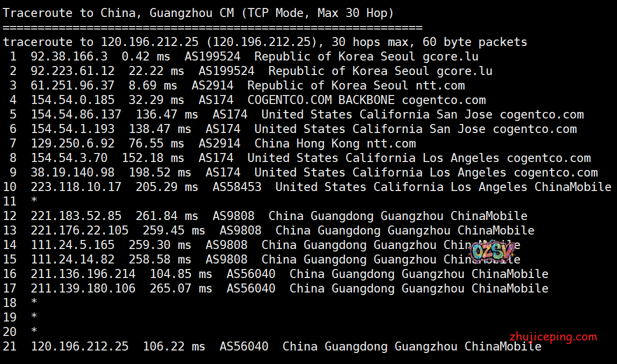
Task: Click the colorful sticker logo watermark
Action: (x=492, y=252)
